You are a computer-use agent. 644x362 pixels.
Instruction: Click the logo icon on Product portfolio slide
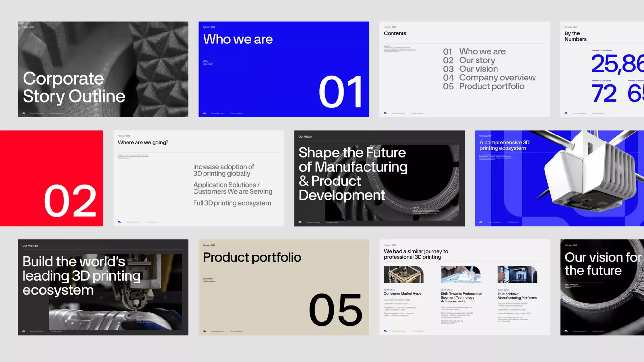pyautogui.click(x=204, y=331)
